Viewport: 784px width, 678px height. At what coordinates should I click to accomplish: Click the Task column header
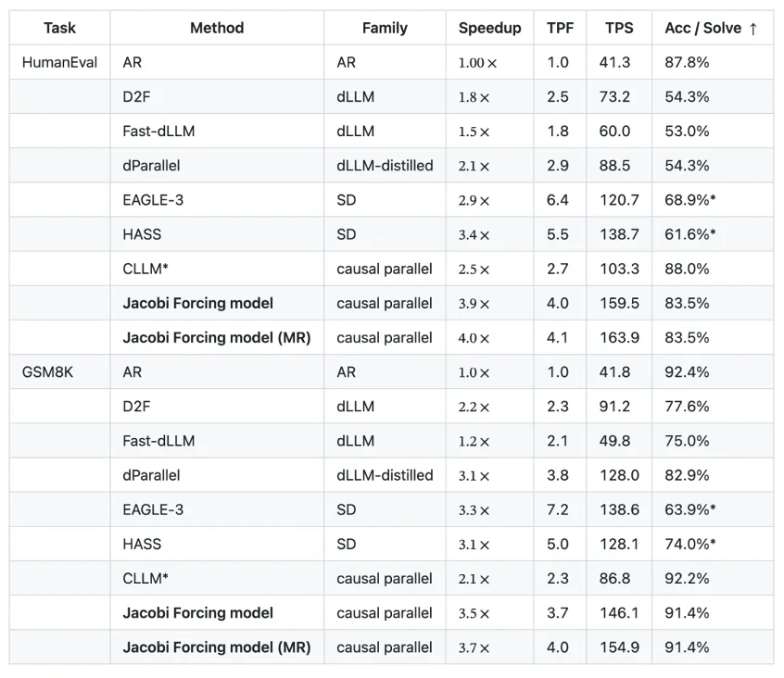tap(60, 29)
